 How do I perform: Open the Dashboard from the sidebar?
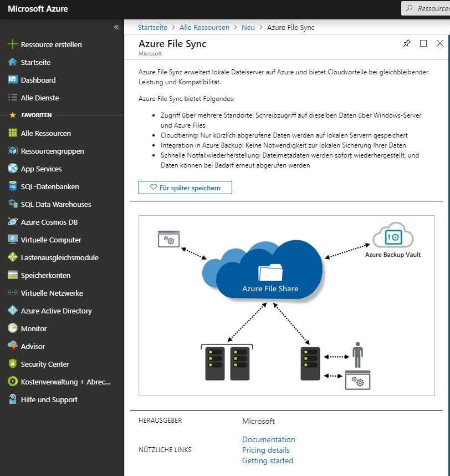coord(39,80)
